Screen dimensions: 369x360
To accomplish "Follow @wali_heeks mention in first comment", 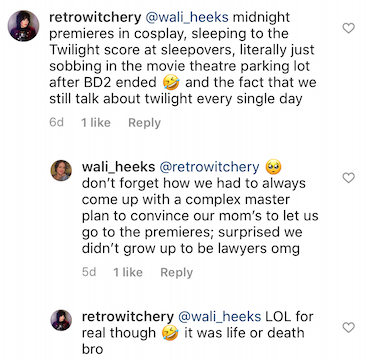I will coord(187,18).
